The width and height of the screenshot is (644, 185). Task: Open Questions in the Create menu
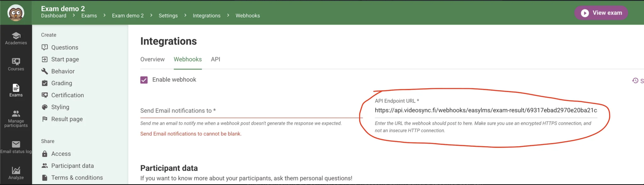click(64, 47)
